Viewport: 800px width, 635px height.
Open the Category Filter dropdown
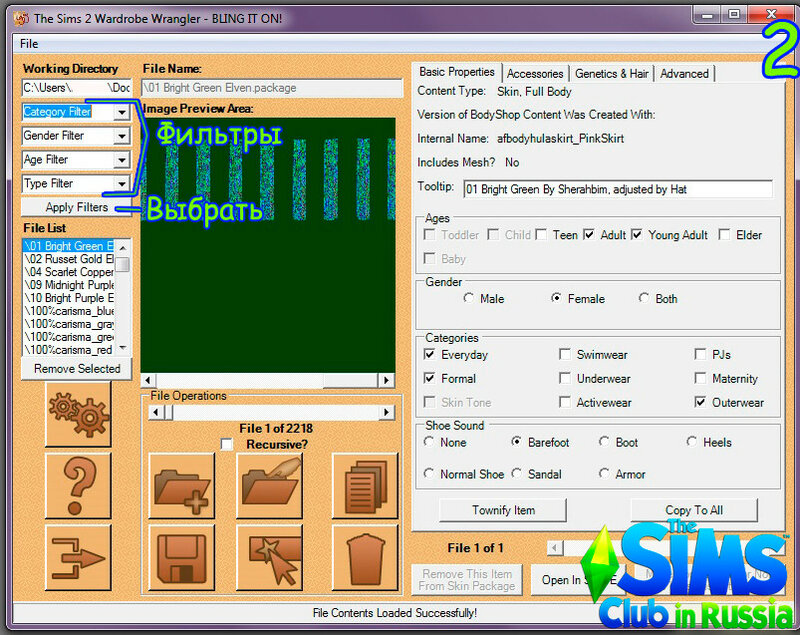tap(121, 112)
